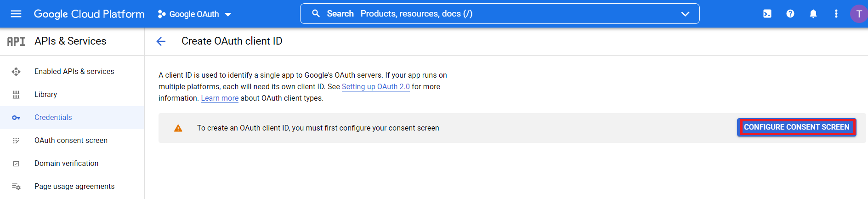Click the user account avatar
The image size is (868, 199).
(x=858, y=14)
